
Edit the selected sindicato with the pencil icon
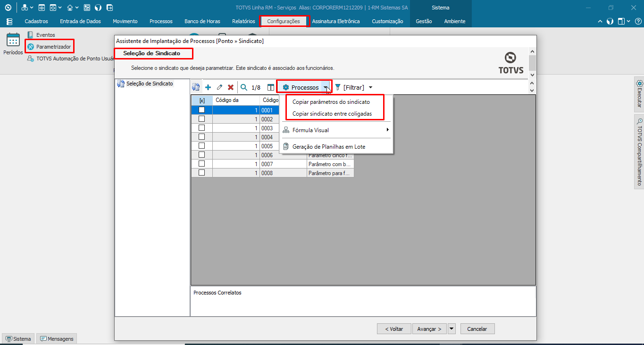[219, 87]
